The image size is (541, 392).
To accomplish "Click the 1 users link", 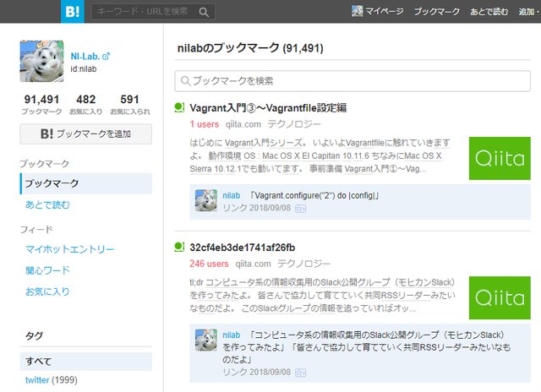I will pos(205,124).
